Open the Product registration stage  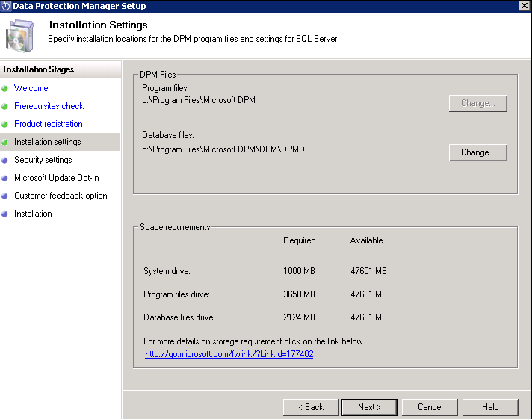[48, 124]
